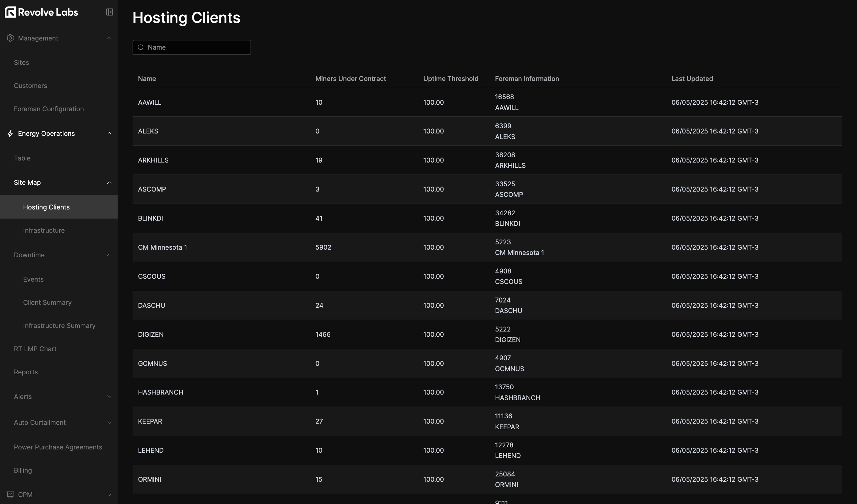
Task: Click the Management gear icon
Action: 10,38
